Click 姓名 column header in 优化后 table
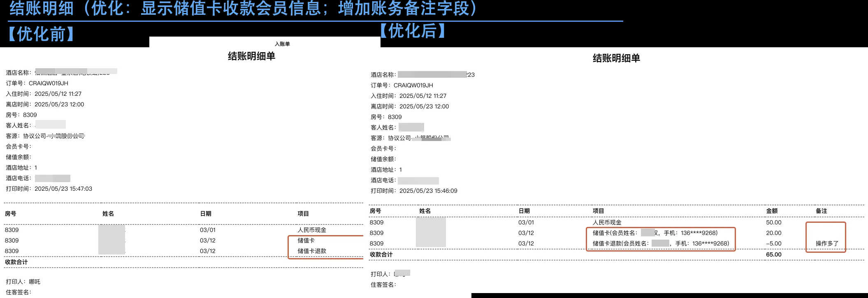Screen dimensions: 868x298 [x=425, y=211]
